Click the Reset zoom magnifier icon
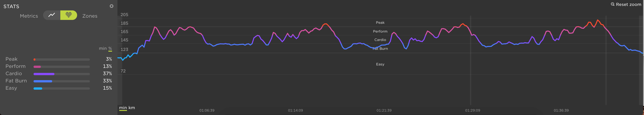This screenshot has width=644, height=115. coord(612,4)
